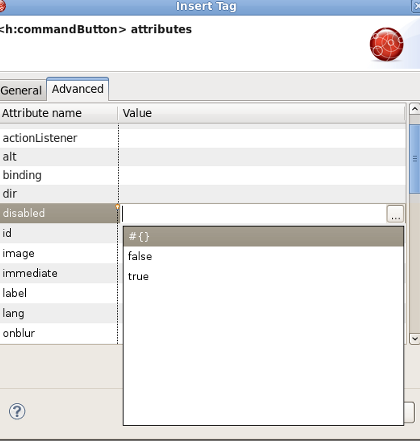
Task: Click the alt value cell
Action: [262, 157]
